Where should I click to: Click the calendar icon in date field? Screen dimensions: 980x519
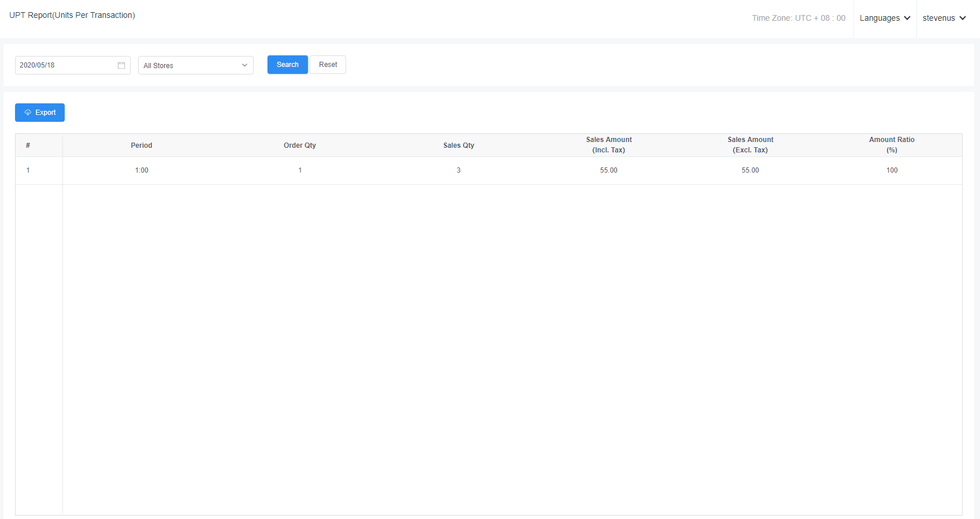[x=121, y=65]
